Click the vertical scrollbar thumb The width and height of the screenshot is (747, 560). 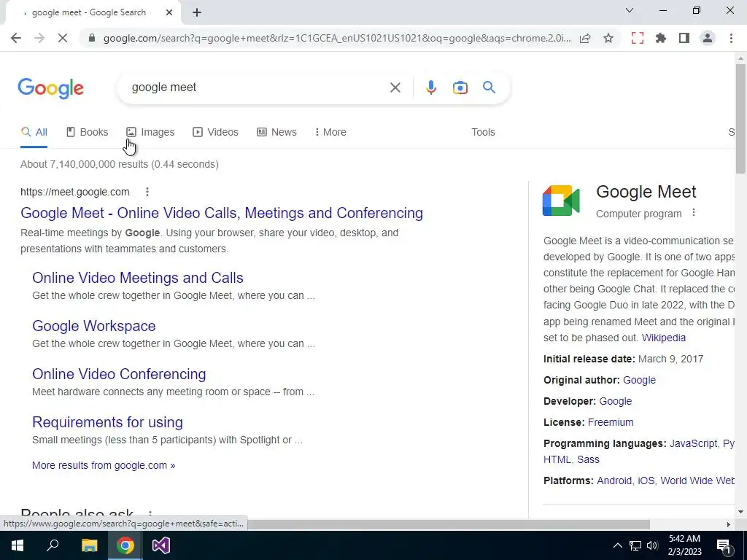(x=740, y=118)
